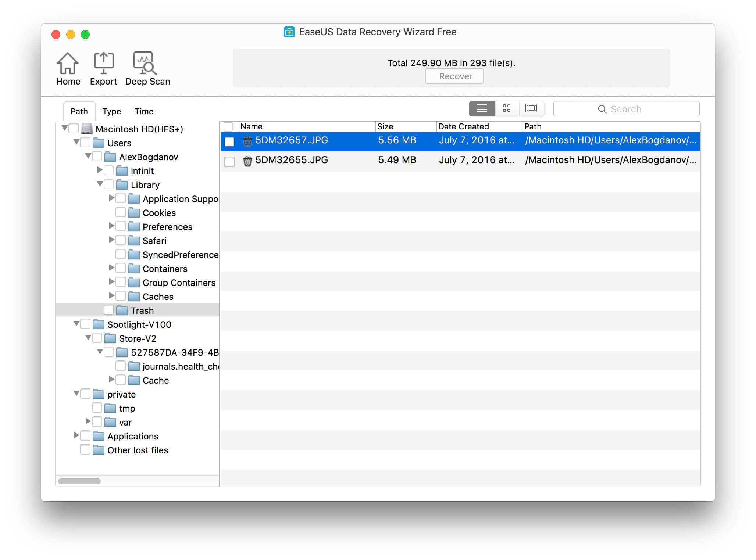Image resolution: width=756 pixels, height=560 pixels.
Task: Select the Time tab
Action: pyautogui.click(x=144, y=111)
